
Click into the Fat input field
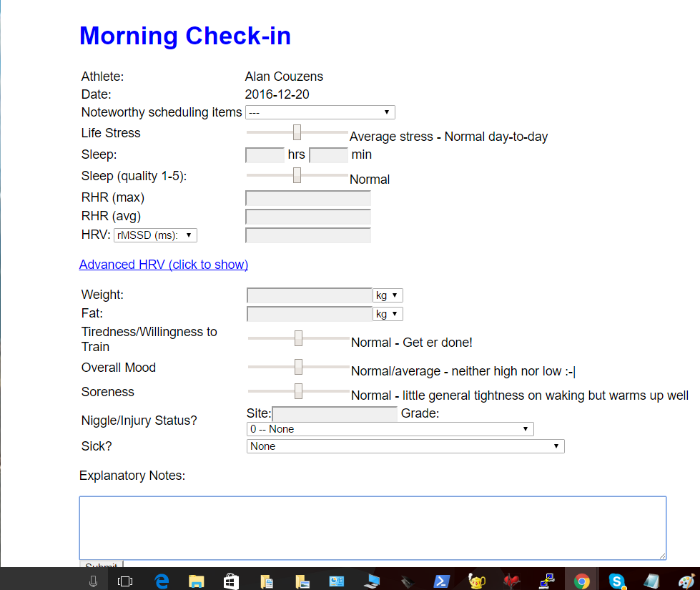(310, 315)
